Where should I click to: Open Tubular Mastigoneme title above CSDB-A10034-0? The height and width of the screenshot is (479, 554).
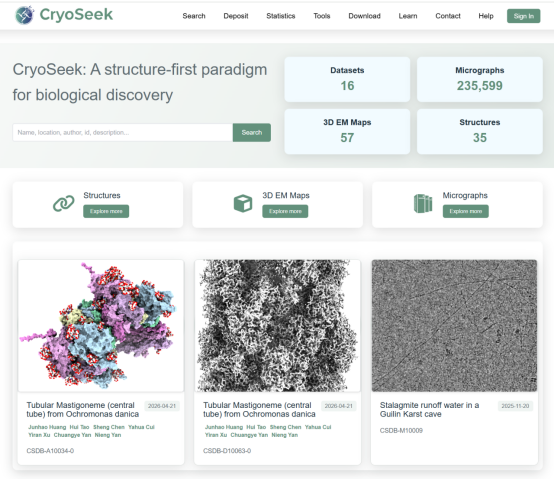(83, 409)
